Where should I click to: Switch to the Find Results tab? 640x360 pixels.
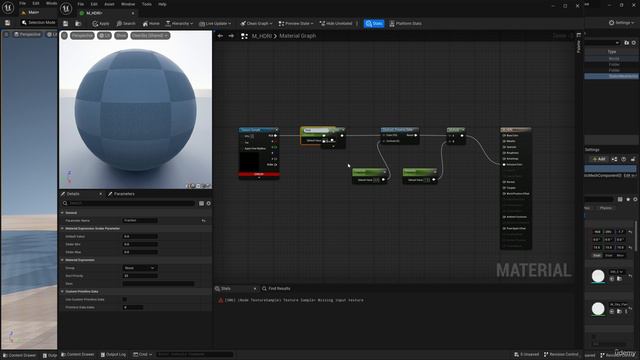276,289
